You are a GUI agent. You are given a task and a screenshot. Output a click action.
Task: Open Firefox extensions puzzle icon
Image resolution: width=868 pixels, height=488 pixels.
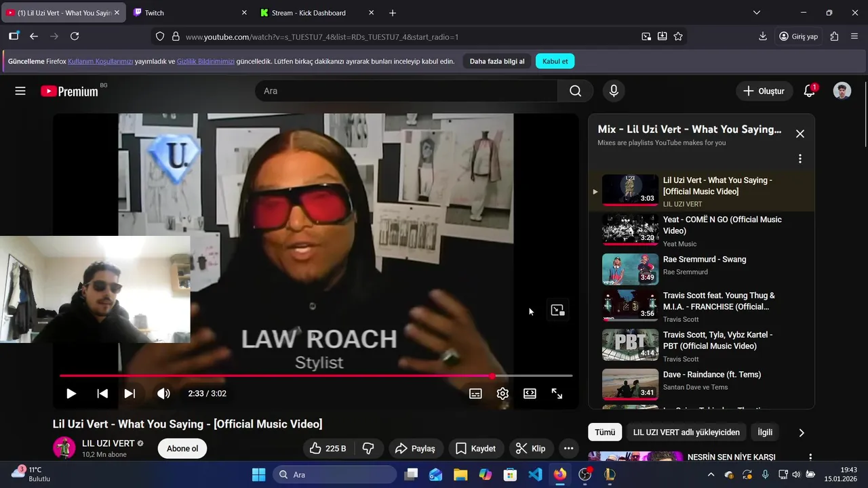[x=834, y=37]
